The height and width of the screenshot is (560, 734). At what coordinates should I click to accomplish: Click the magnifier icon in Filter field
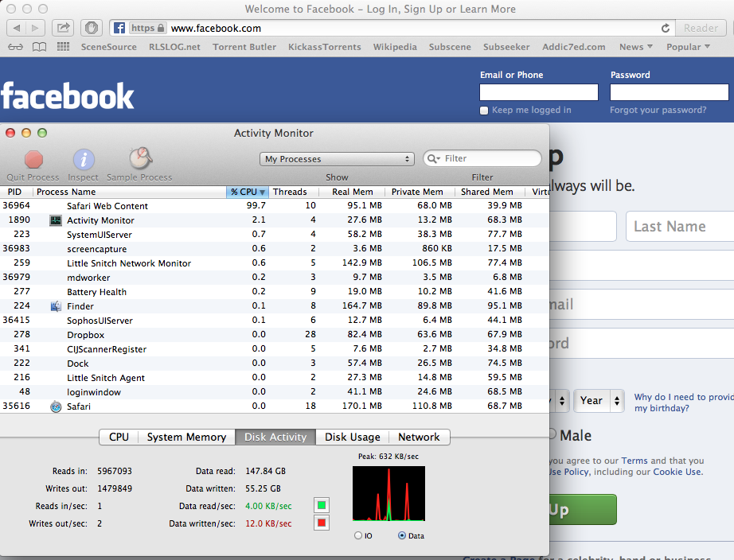[433, 158]
